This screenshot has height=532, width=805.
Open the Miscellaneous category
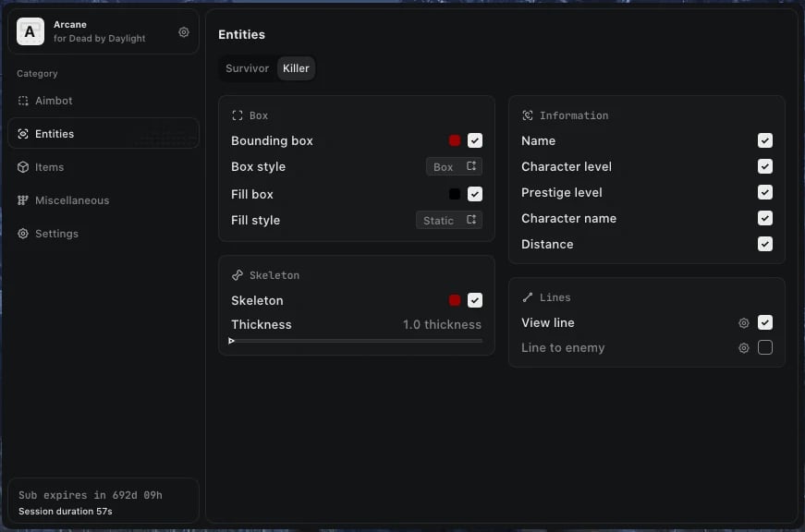(x=72, y=200)
